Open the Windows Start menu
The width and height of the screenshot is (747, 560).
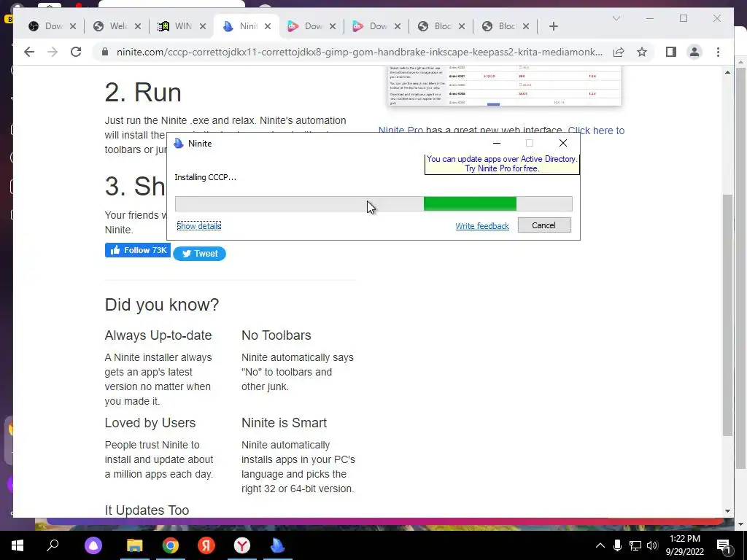(18, 545)
